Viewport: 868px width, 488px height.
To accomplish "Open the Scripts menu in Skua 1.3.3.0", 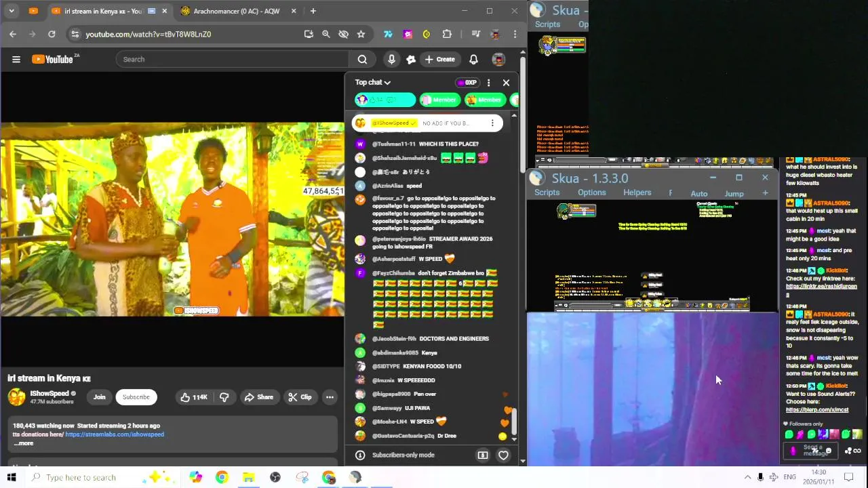I will pyautogui.click(x=547, y=192).
